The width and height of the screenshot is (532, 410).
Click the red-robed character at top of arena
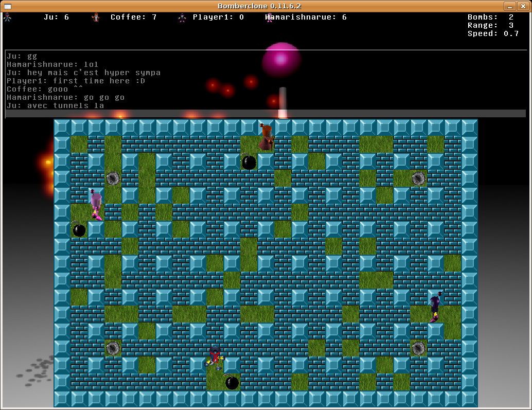(266, 137)
